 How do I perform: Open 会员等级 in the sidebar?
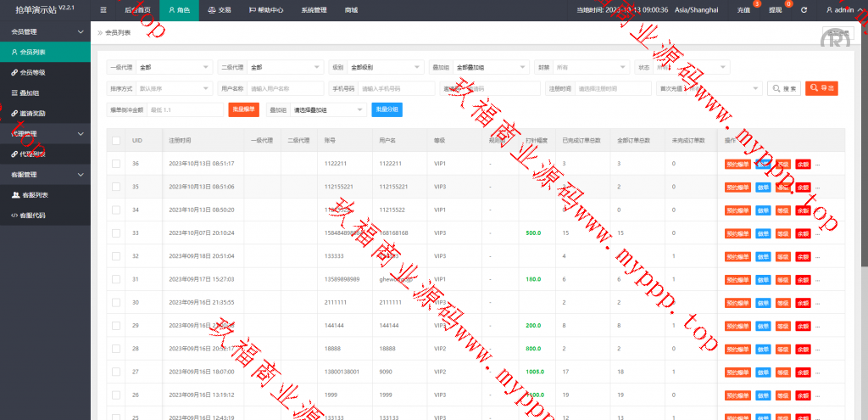[32, 72]
